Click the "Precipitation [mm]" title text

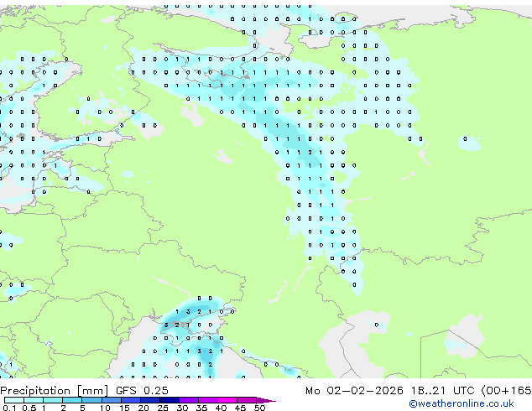pos(55,391)
